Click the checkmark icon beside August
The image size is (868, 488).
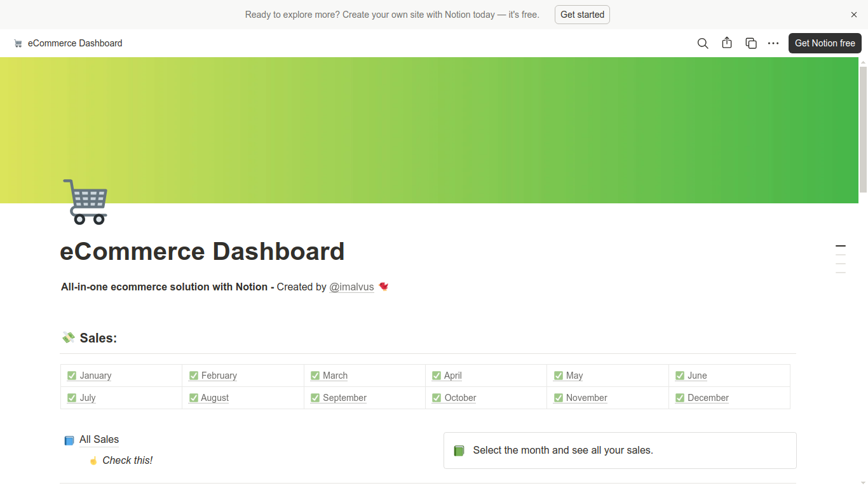(194, 398)
